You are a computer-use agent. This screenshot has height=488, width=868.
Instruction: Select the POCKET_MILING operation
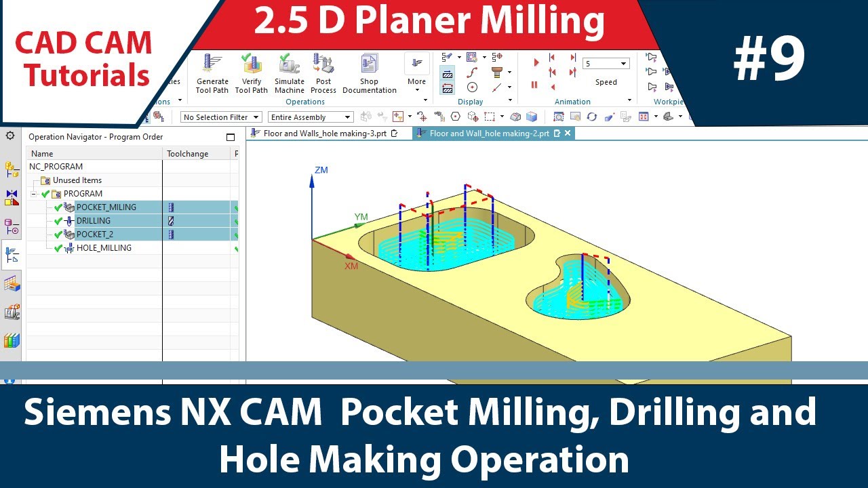[x=106, y=207]
